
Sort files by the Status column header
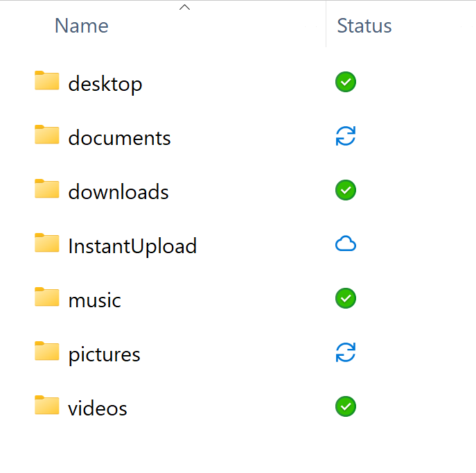364,26
